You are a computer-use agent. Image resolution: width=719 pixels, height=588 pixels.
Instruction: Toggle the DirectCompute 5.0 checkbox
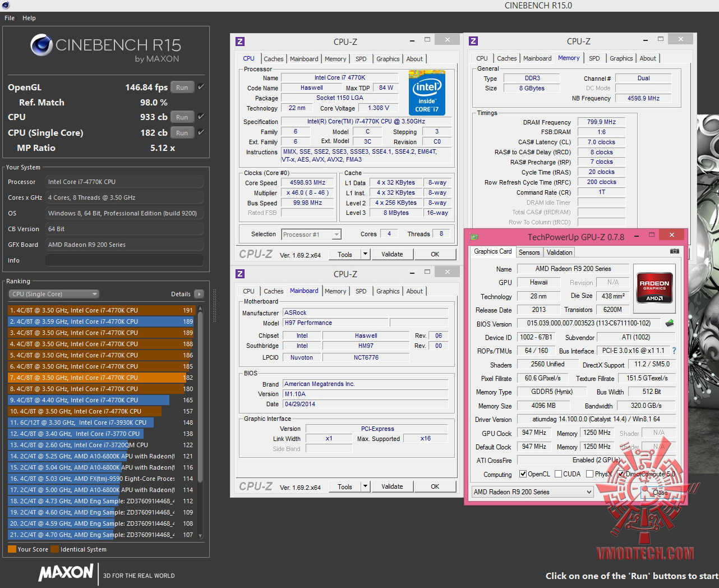(621, 474)
